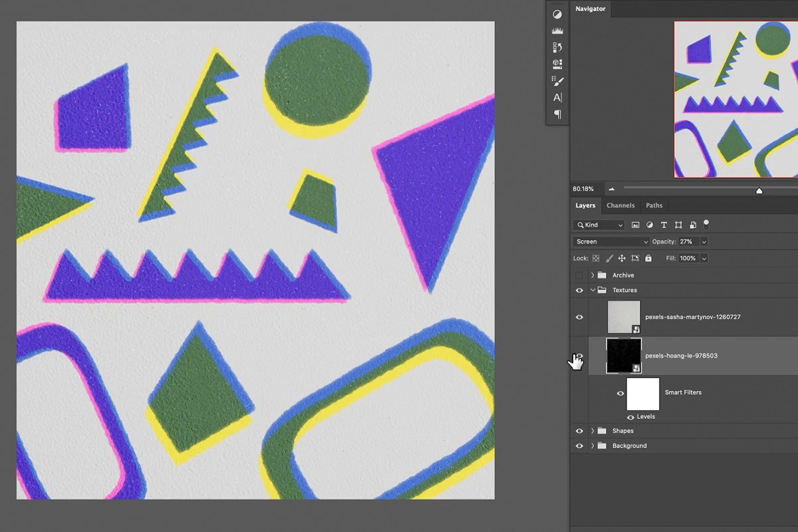Switch to the Channels tab
The height and width of the screenshot is (532, 798).
coord(620,205)
